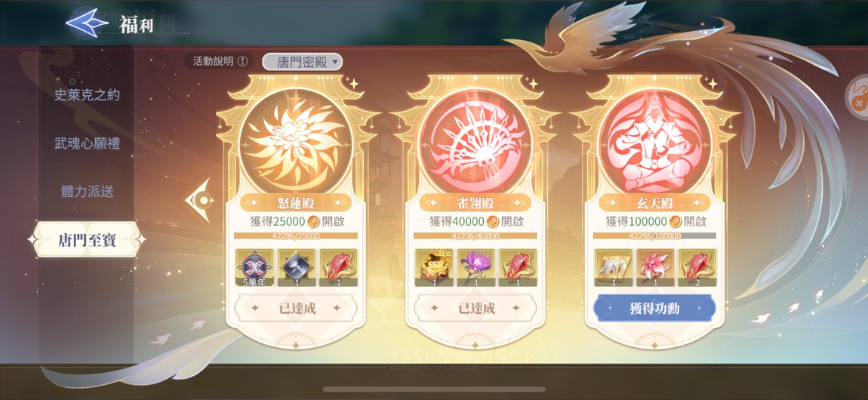Image resolution: width=868 pixels, height=400 pixels.
Task: Open the 武魂心願禮 tab
Action: point(87,144)
